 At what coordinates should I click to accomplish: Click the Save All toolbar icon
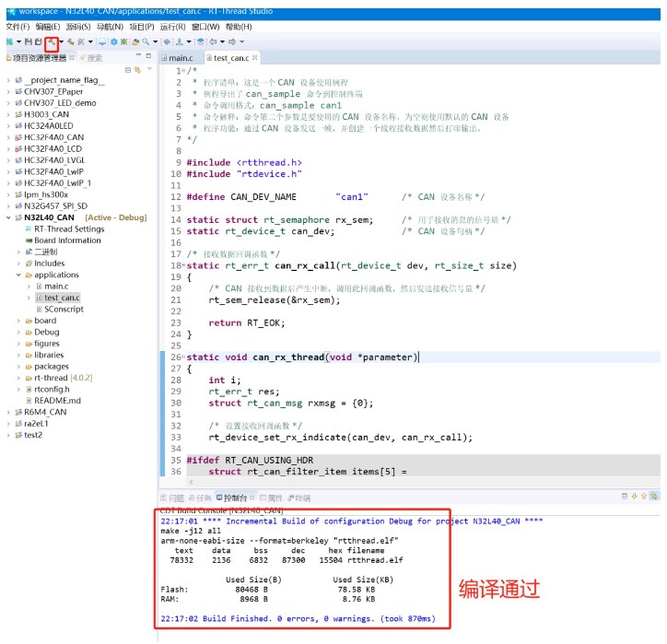[39, 41]
